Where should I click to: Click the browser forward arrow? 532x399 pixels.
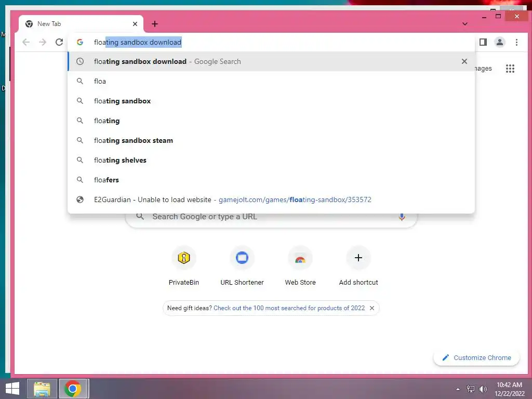click(43, 42)
